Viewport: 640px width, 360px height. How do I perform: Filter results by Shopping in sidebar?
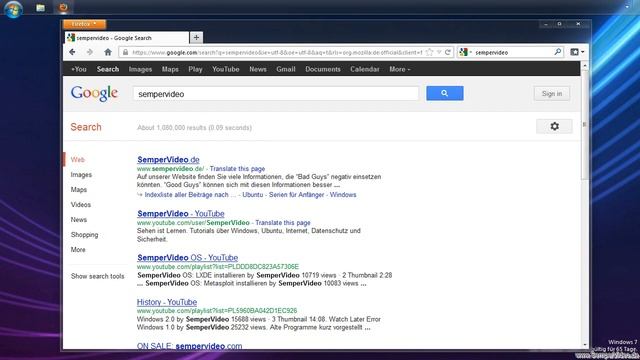click(x=84, y=235)
